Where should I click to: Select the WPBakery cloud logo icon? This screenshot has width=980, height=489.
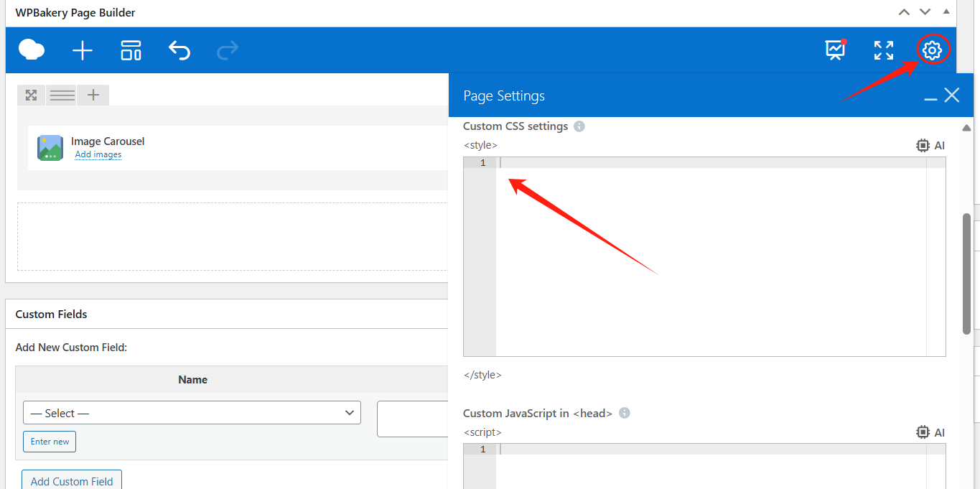31,50
